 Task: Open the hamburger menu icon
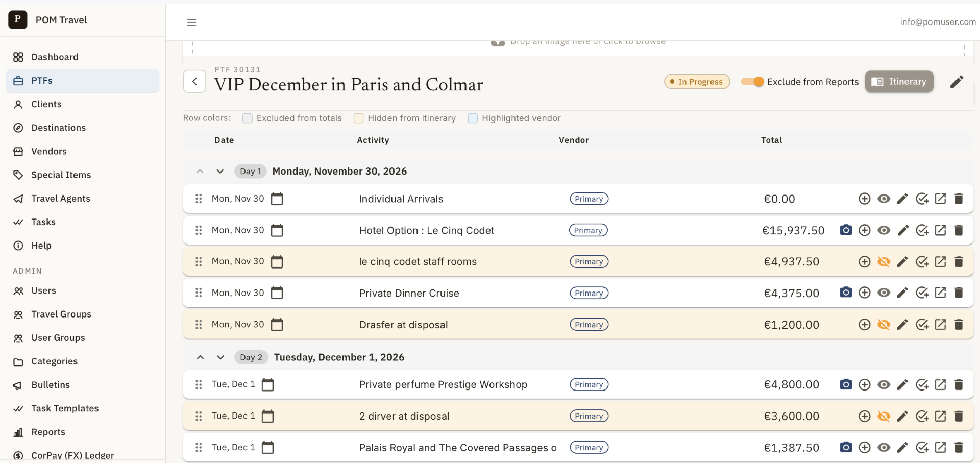click(191, 22)
